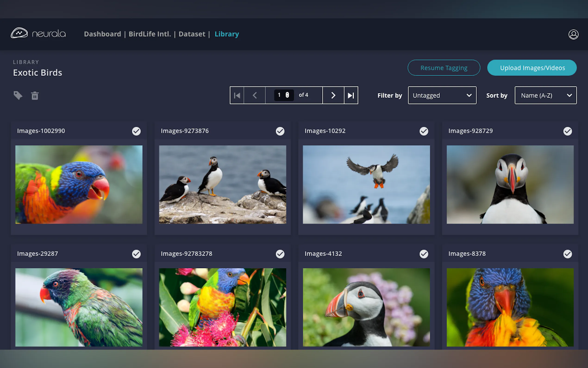This screenshot has height=368, width=588.
Task: Expand the Sort by Name (A-Z) dropdown
Action: click(545, 95)
